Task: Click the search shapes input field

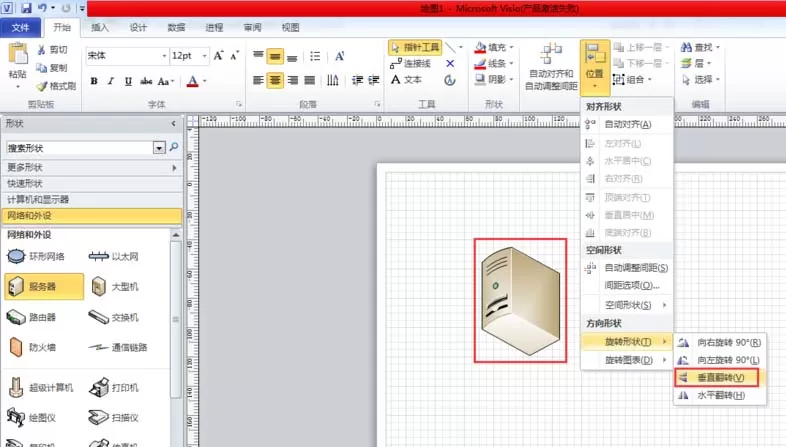Action: pos(79,148)
